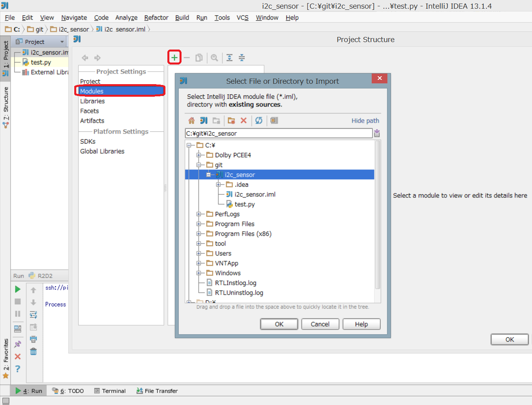
Task: Click scroll to end icon in Run console
Action: coord(33,327)
